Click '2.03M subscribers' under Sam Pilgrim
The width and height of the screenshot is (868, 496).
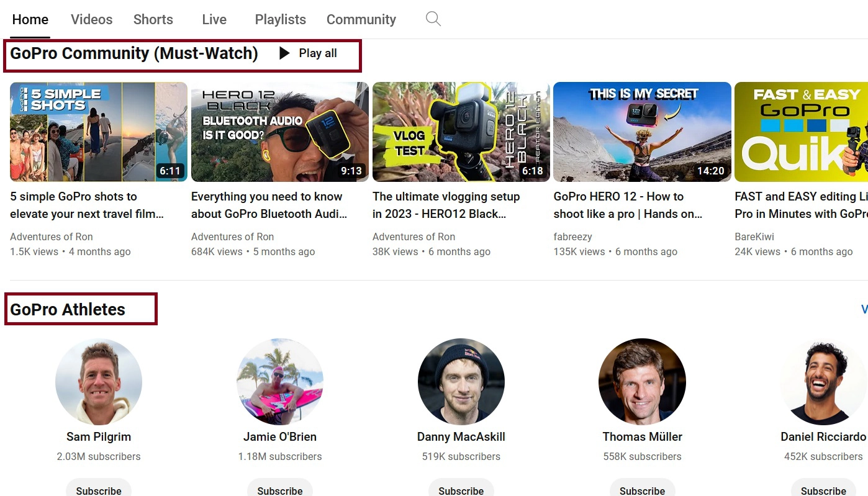(x=99, y=456)
